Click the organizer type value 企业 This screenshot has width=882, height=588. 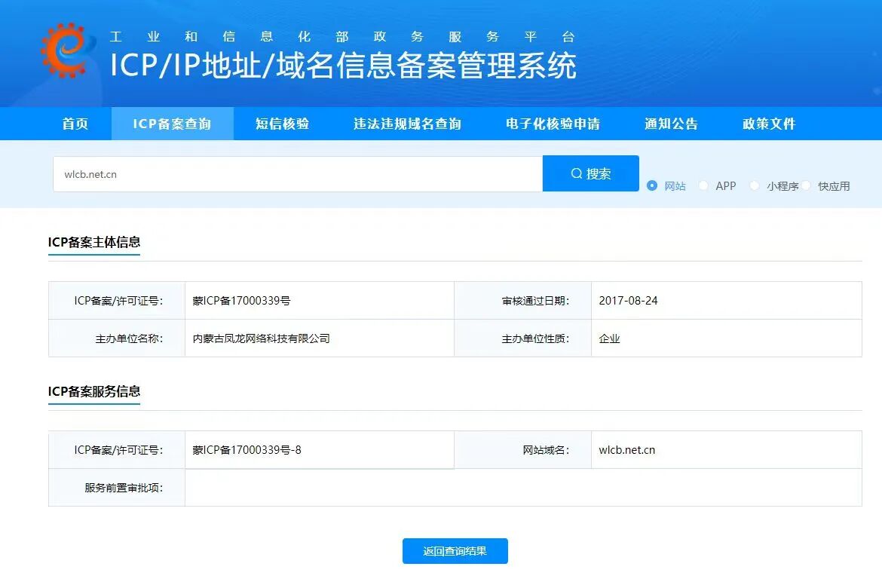pos(609,338)
